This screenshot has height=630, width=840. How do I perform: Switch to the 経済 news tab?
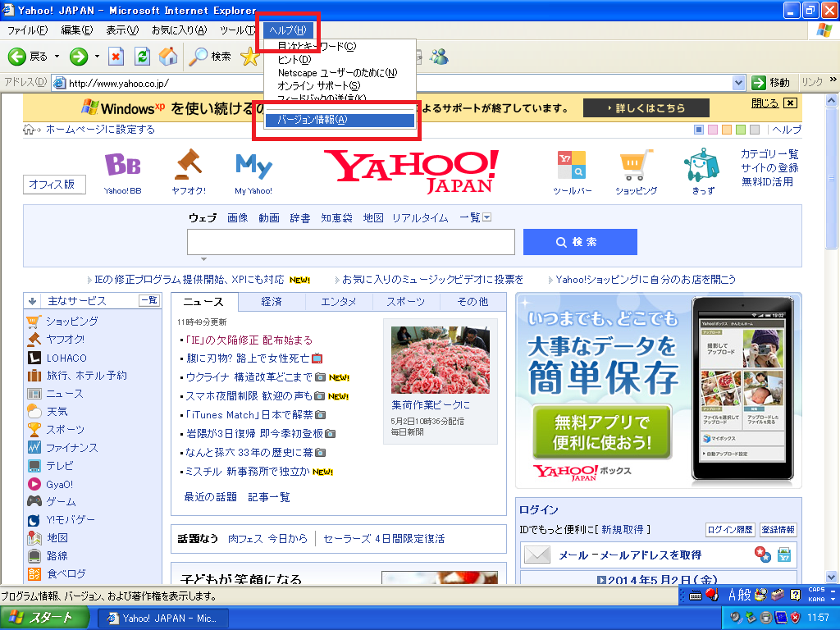coord(272,302)
